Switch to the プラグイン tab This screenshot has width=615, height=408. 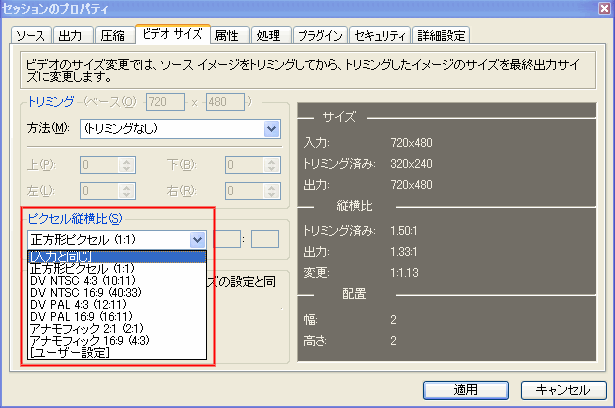tap(319, 36)
